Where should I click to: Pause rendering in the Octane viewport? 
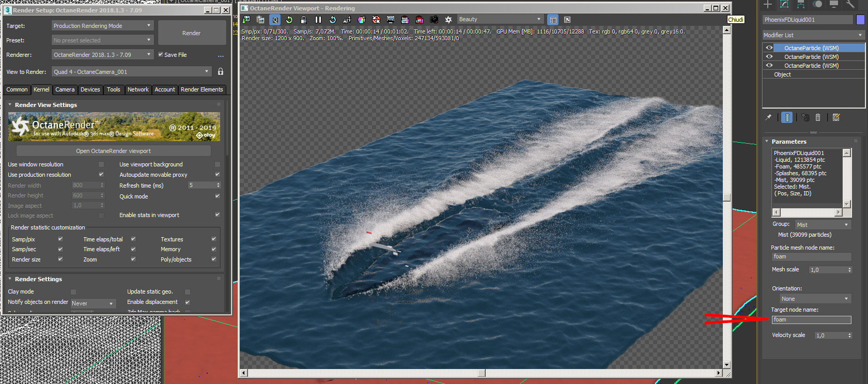click(x=318, y=20)
